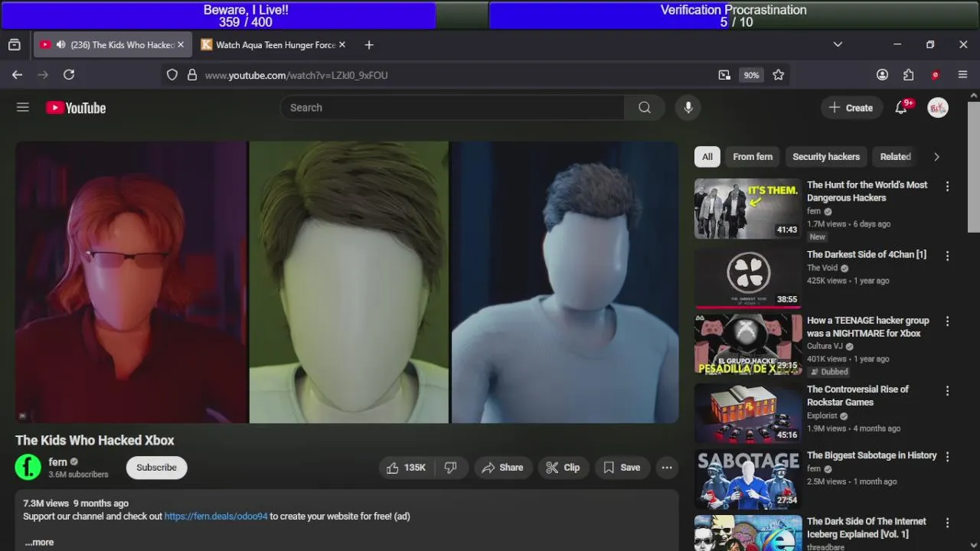Open picture-in-picture icon in address bar
980x551 pixels.
724,75
